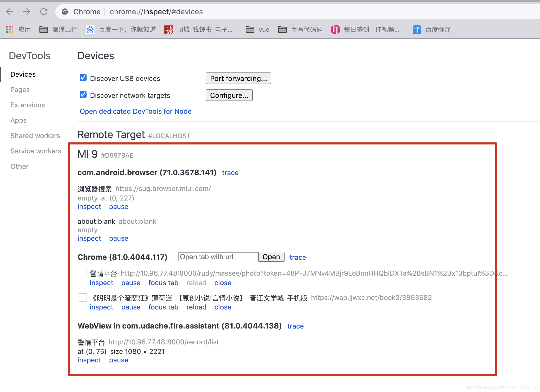Inspect the 警情平台 masses/photo Chrome tab

(x=101, y=283)
